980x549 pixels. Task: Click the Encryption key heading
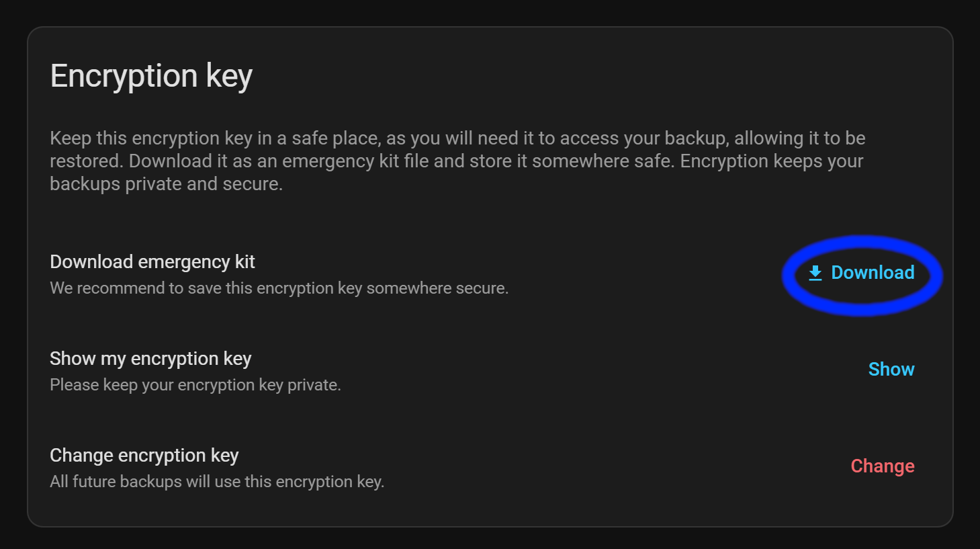click(x=151, y=75)
